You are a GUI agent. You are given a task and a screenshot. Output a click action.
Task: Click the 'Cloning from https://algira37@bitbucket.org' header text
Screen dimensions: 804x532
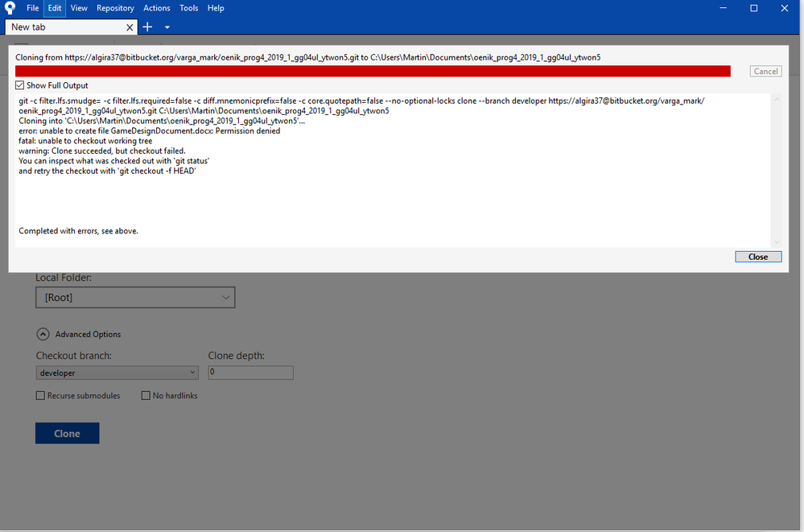tap(307, 57)
